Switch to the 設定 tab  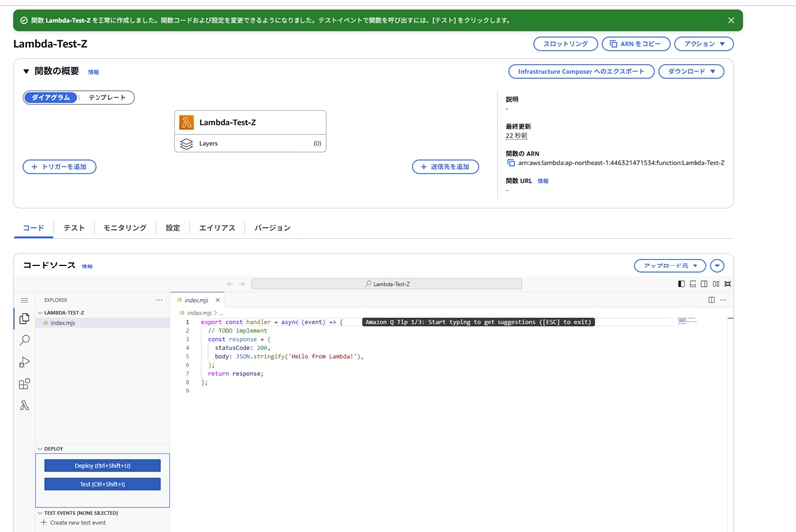pyautogui.click(x=172, y=228)
